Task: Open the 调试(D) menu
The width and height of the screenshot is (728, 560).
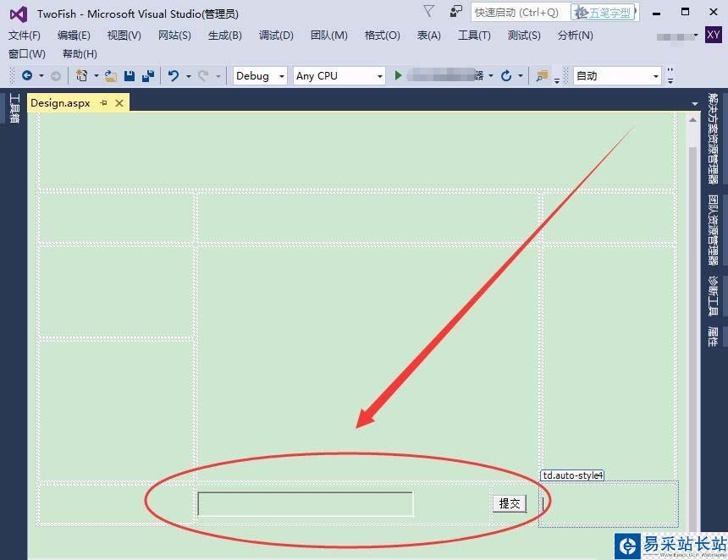Action: pyautogui.click(x=276, y=36)
